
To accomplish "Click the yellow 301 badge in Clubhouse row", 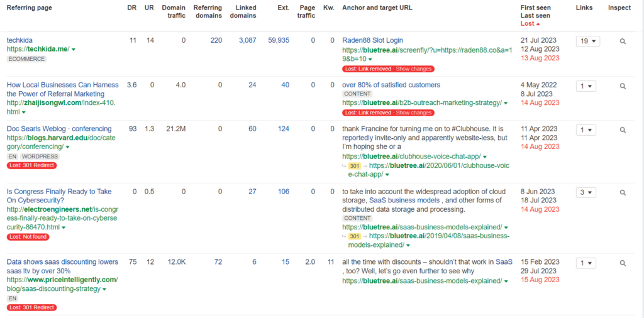I will (355, 166).
